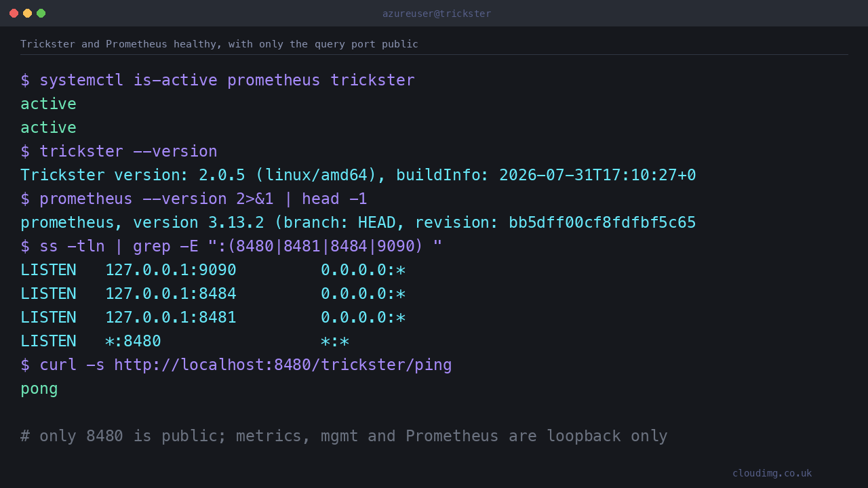Click the 'Trickster version: 2.0.5' output line
Image resolution: width=868 pixels, height=488 pixels.
point(358,175)
